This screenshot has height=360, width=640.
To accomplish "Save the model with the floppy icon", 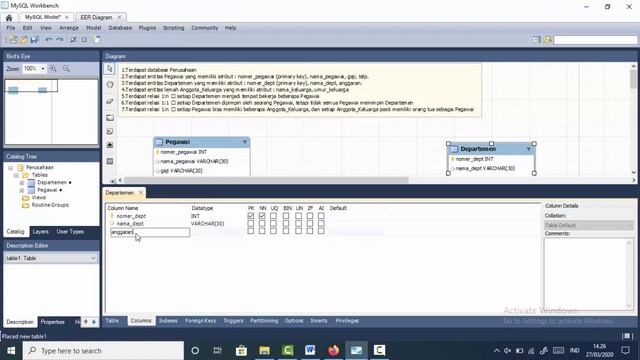I will 35,40.
